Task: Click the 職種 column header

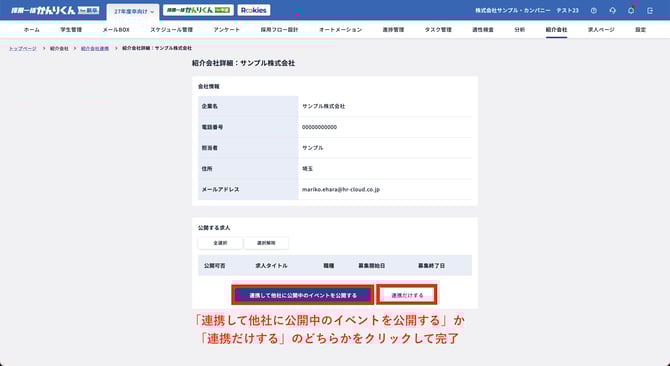Action: click(329, 266)
